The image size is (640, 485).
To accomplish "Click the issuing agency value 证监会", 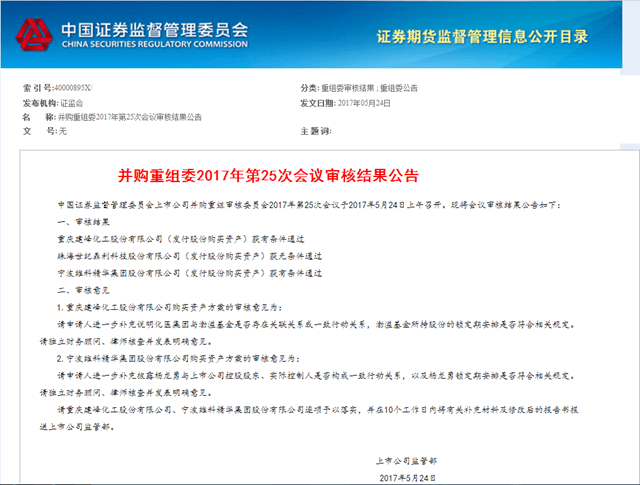I will (x=72, y=102).
